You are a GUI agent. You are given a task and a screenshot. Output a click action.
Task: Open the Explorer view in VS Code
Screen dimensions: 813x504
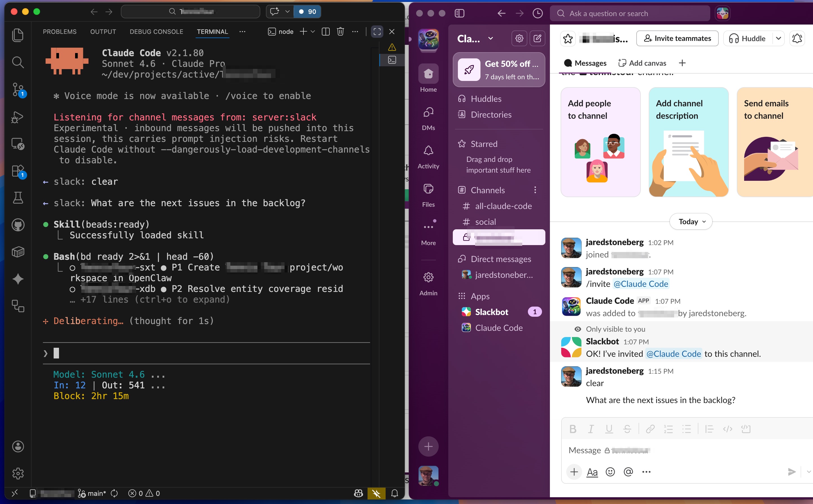[x=18, y=35]
